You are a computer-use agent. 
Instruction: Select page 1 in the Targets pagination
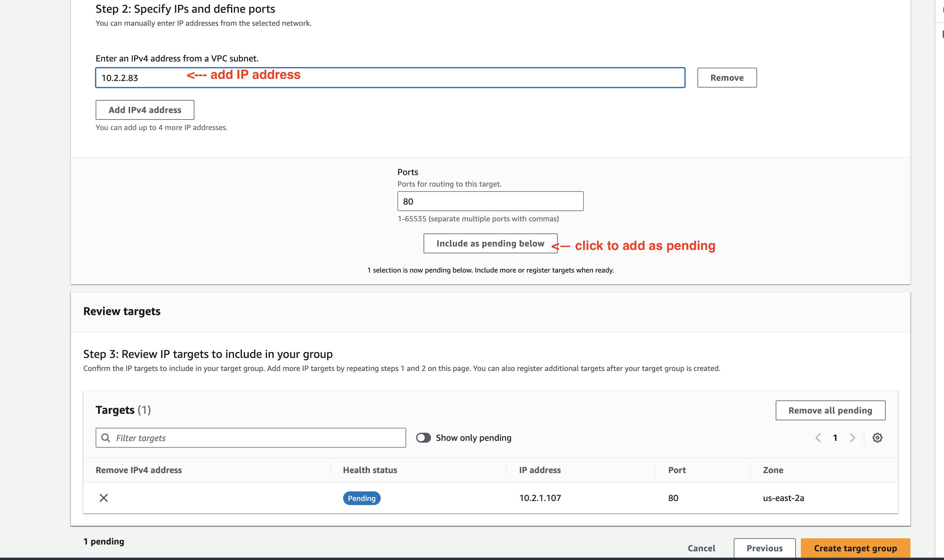(835, 438)
